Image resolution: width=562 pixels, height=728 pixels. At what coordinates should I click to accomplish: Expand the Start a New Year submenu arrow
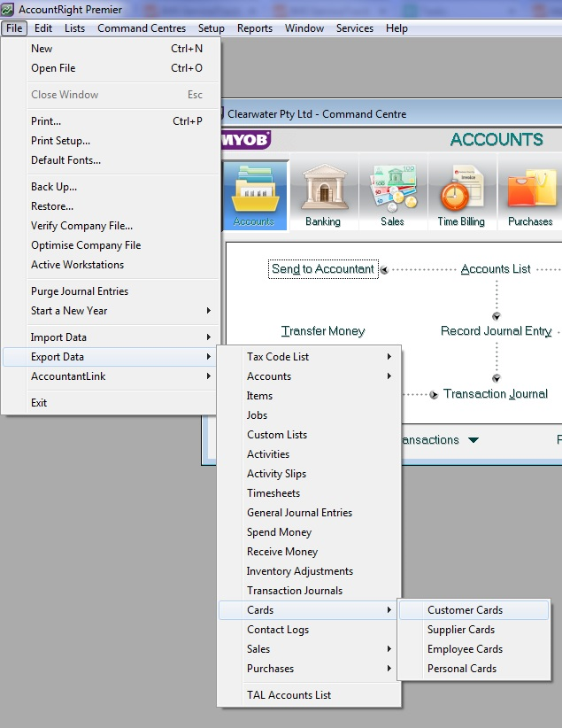tap(208, 311)
